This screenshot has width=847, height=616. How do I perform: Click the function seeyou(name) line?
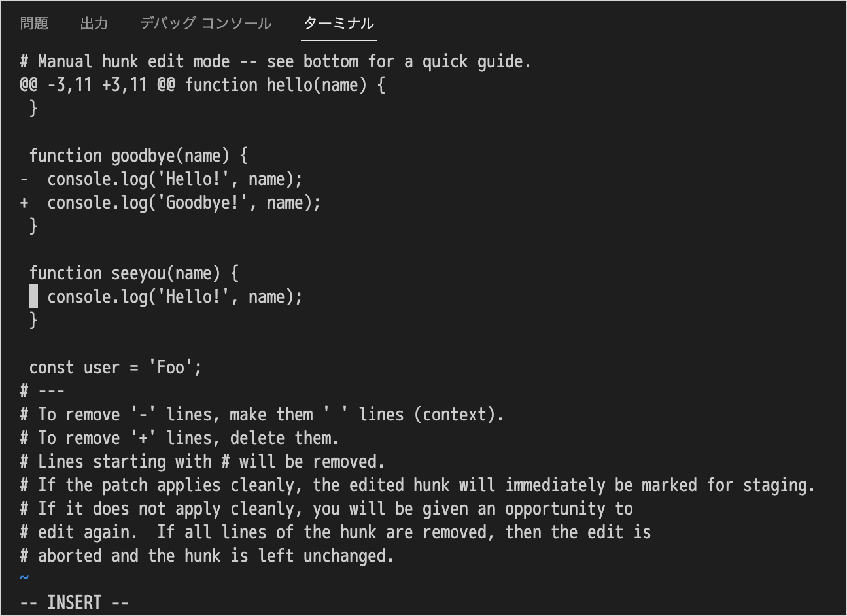click(x=134, y=273)
